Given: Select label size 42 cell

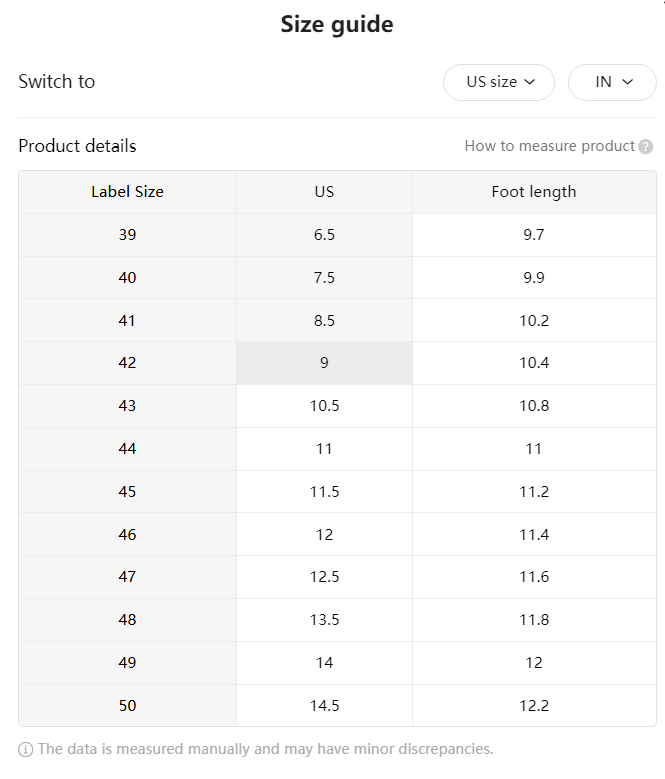Looking at the screenshot, I should coord(128,363).
